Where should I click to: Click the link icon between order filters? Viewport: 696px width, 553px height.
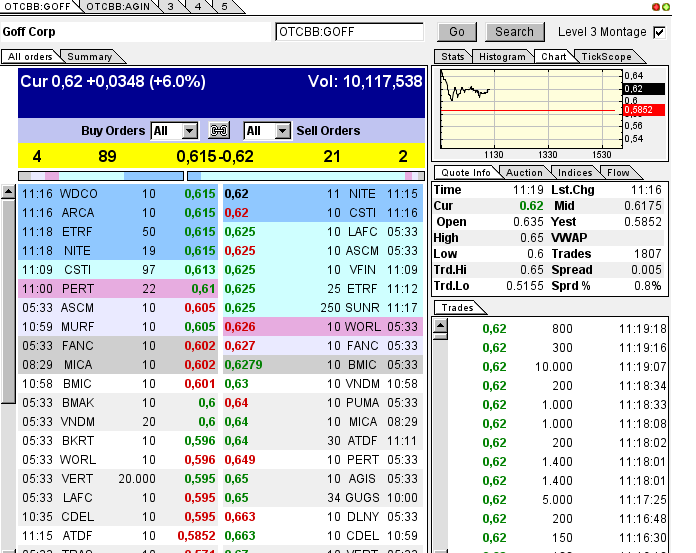(x=219, y=131)
